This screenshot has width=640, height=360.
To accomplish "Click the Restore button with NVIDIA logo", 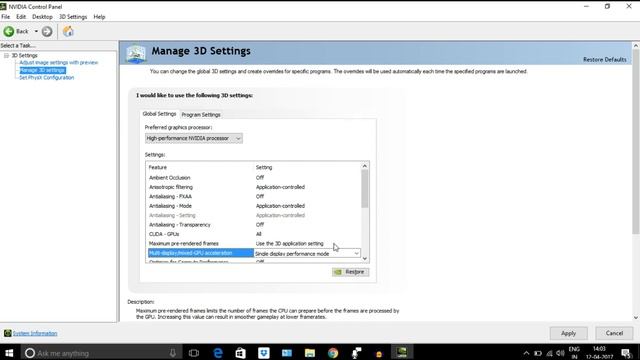I will 350,272.
